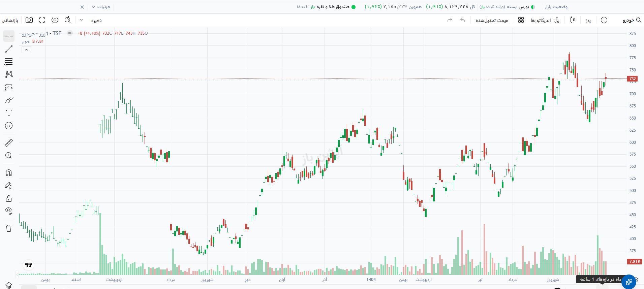The image size is (644, 289).
Task: Toggle hide all drawings eye icon
Action: [x=9, y=211]
